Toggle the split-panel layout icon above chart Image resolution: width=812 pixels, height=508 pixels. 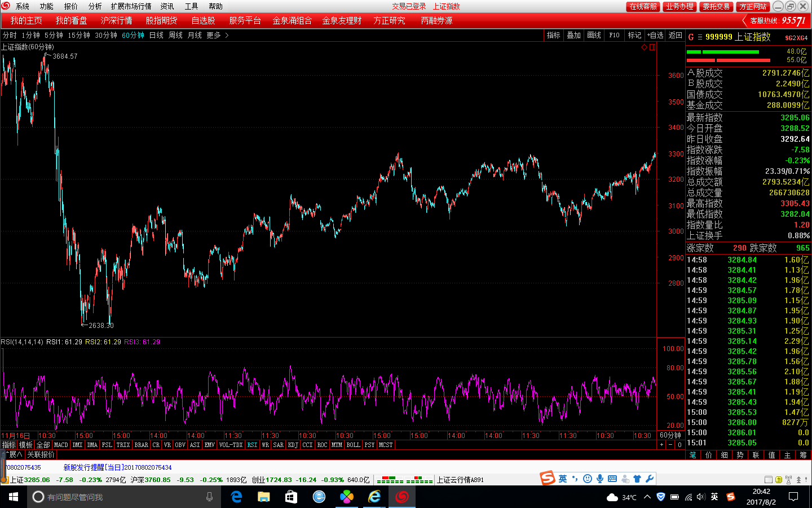[652, 47]
